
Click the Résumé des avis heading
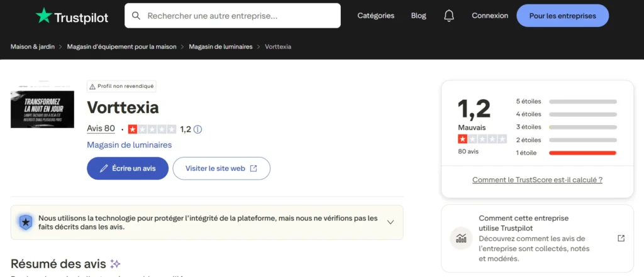(x=58, y=263)
